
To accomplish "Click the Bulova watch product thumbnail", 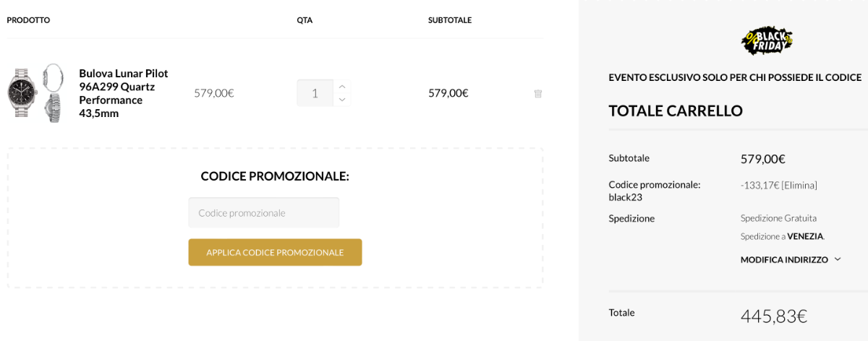I will click(x=36, y=93).
